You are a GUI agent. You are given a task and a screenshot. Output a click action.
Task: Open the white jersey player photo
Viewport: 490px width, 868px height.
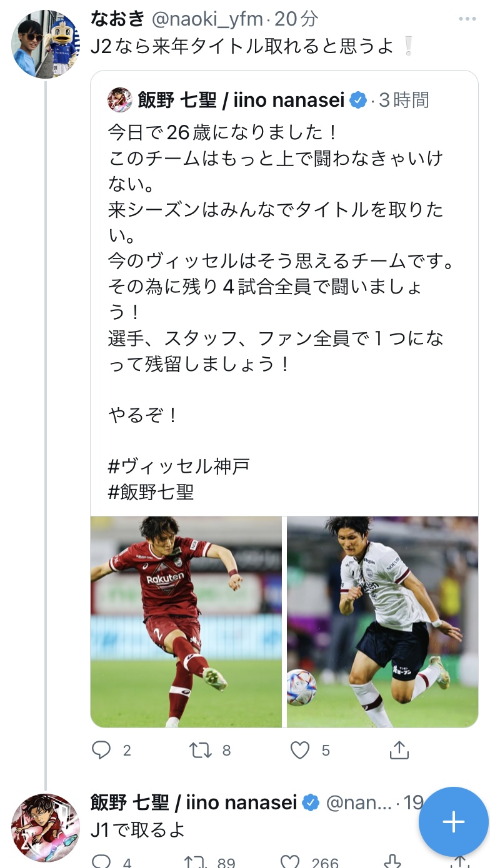coord(382,621)
